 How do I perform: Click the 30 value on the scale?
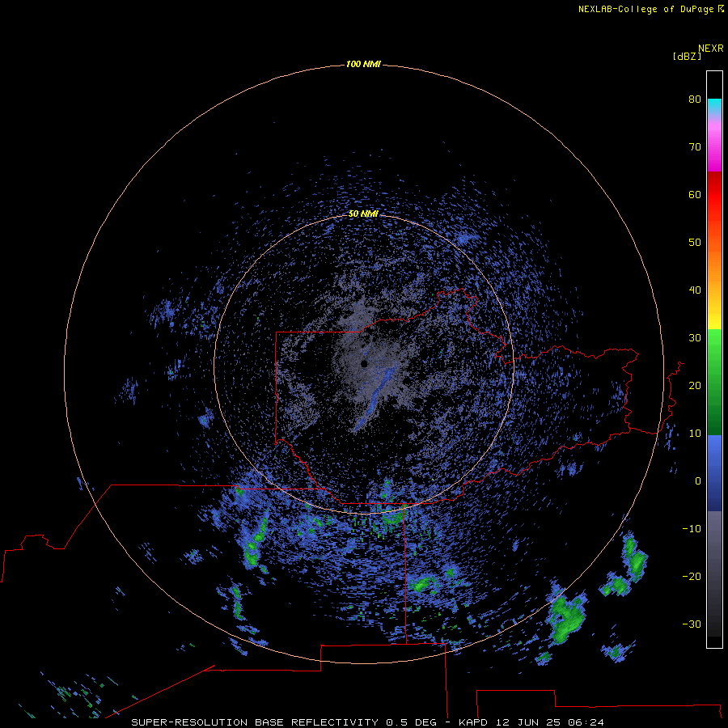pos(695,337)
